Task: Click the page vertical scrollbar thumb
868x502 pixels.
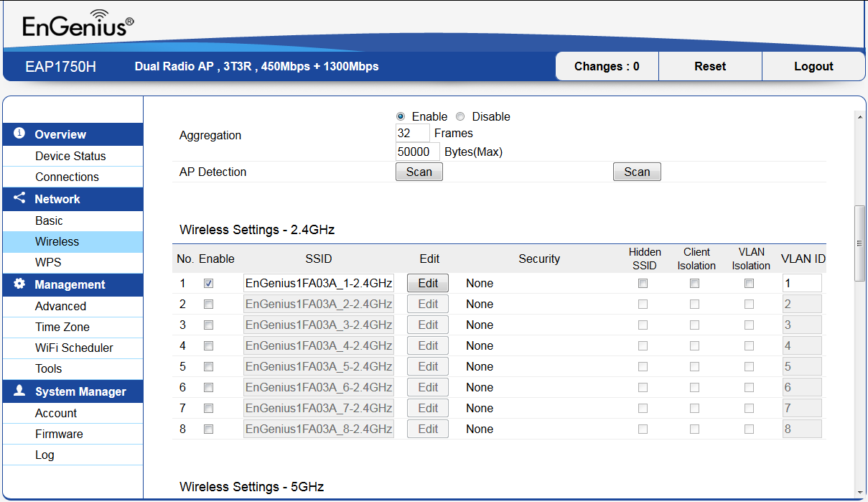Action: [x=859, y=243]
